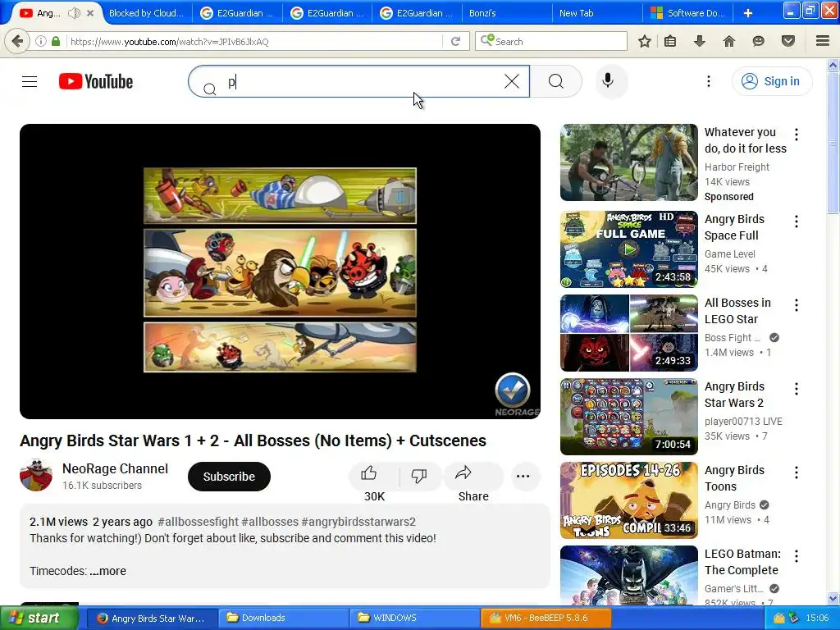Bookmark this page with the star
Viewport: 840px width, 630px height.
coord(645,41)
